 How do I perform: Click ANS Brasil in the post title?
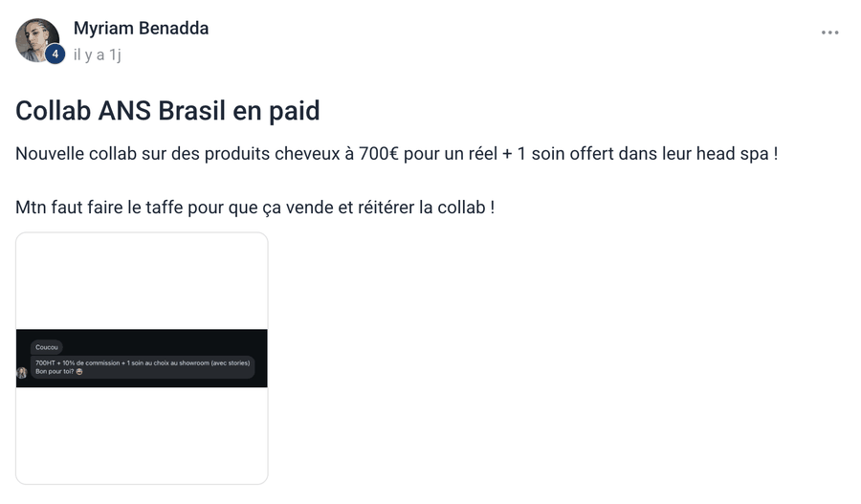(x=162, y=111)
